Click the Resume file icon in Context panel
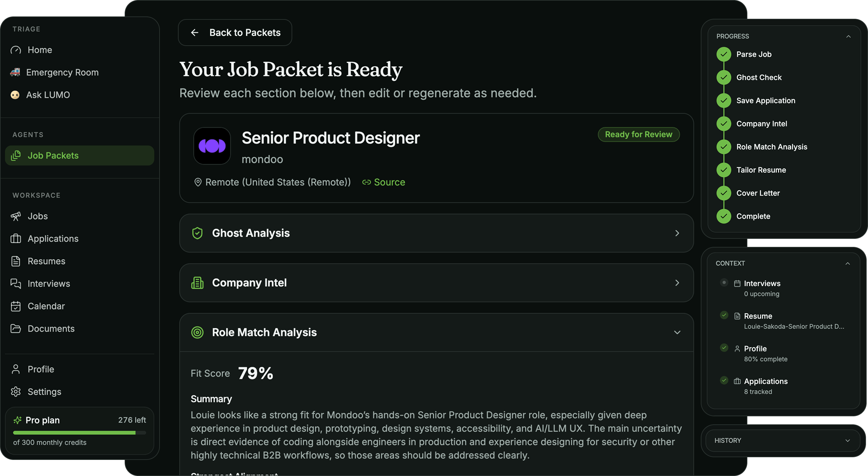The image size is (868, 476). tap(737, 316)
